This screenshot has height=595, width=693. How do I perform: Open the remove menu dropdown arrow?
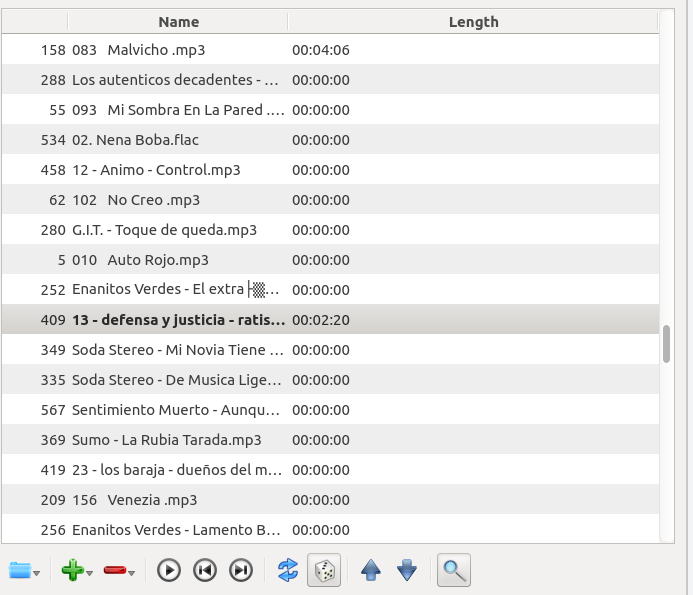132,573
